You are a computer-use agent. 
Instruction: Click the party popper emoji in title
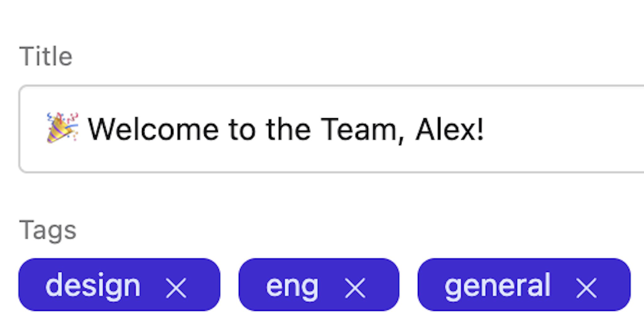(x=62, y=128)
